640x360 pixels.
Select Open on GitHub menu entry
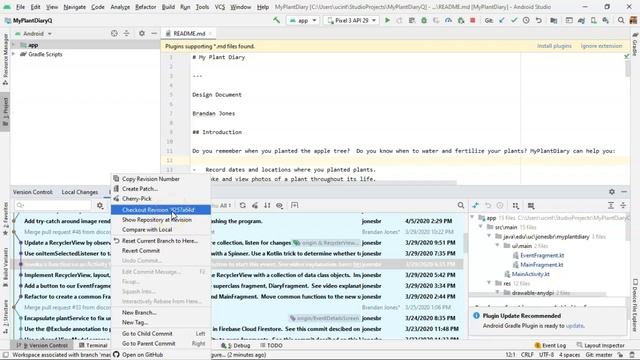pyautogui.click(x=161, y=355)
